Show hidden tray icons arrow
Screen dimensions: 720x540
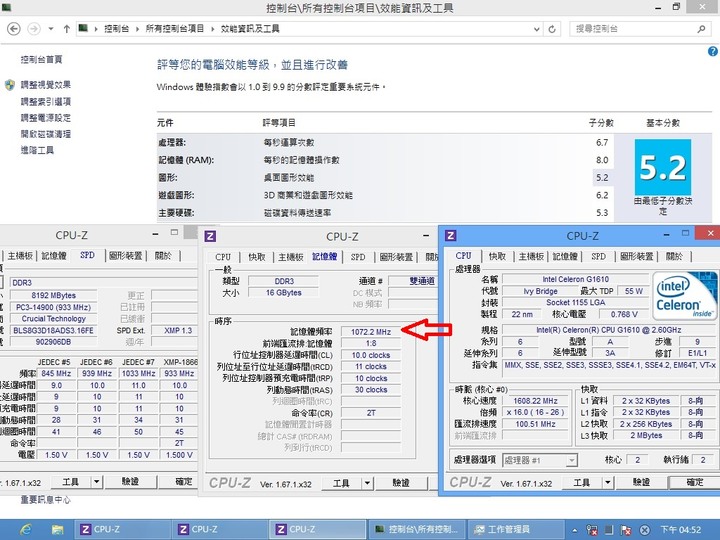574,530
